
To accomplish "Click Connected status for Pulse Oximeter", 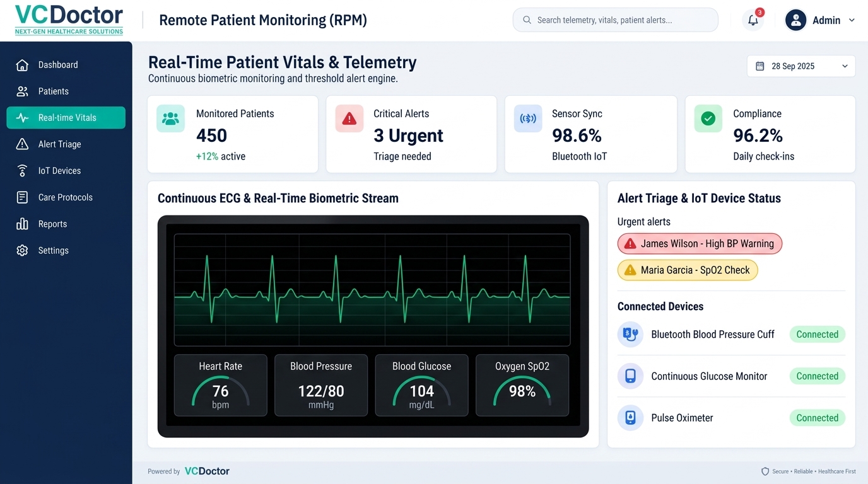I will pos(817,418).
